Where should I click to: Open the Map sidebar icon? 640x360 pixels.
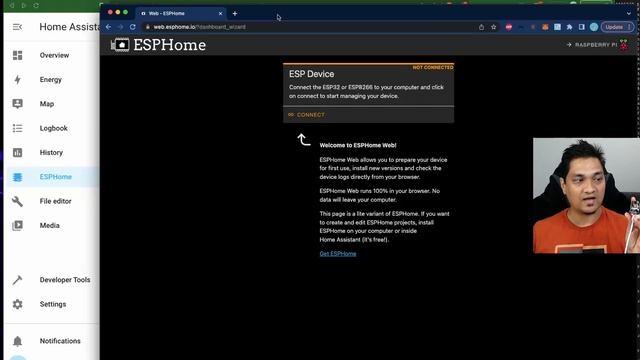point(18,104)
